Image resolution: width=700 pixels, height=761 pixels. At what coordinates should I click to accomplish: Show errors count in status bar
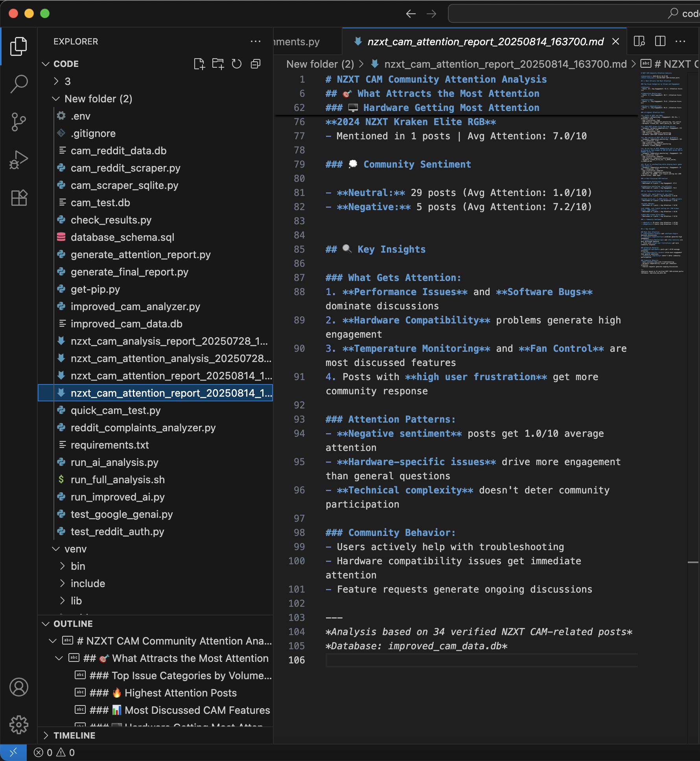[x=43, y=752]
